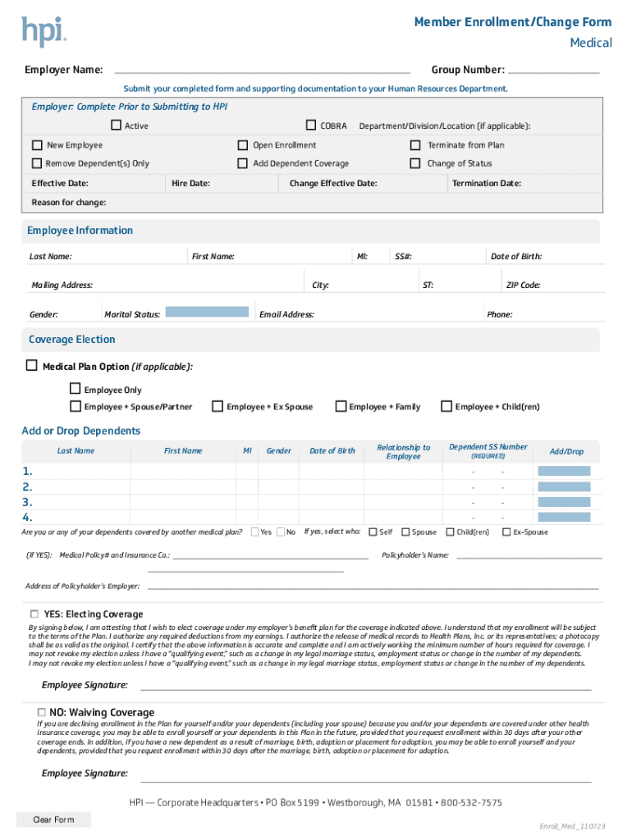This screenshot has width=632, height=840.
Task: Click the first Employee Signature line
Action: (x=365, y=685)
